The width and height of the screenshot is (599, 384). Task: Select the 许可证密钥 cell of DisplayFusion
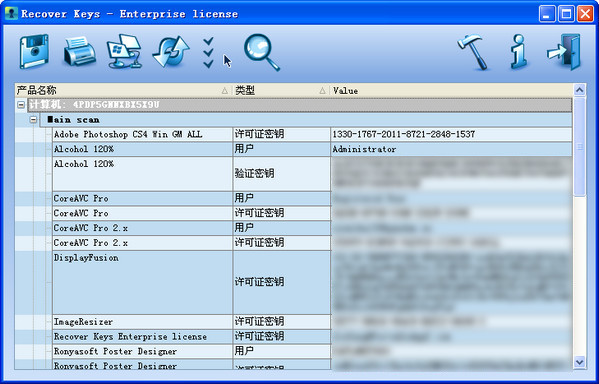(282, 282)
